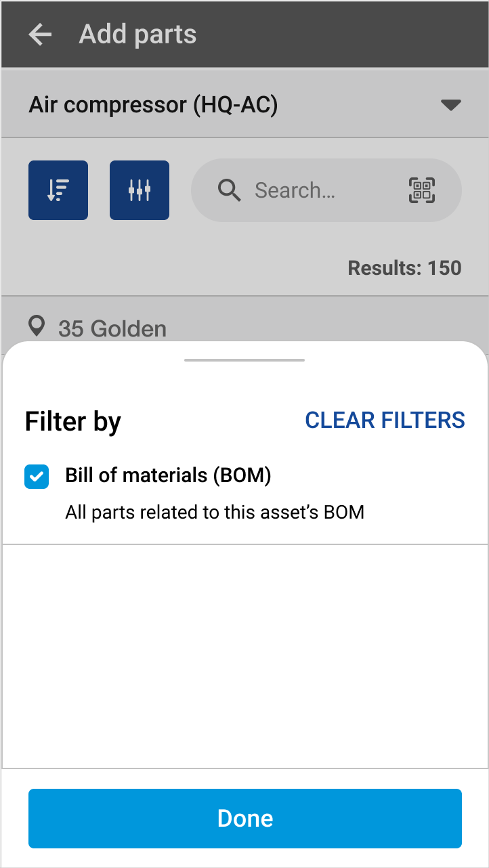Click the BOM description text
Viewport: 489px width, 868px height.
[215, 513]
